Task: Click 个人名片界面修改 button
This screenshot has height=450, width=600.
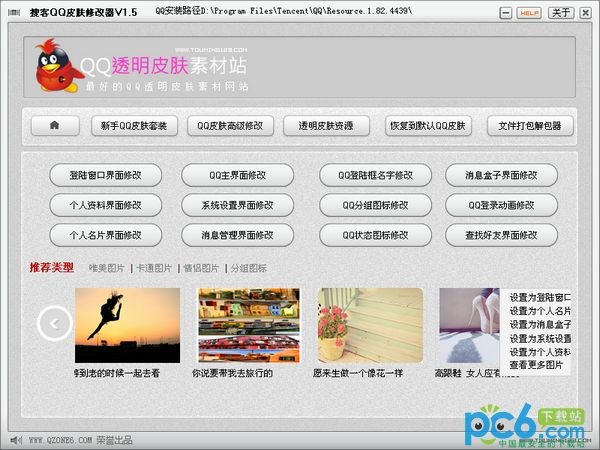Action: [106, 235]
